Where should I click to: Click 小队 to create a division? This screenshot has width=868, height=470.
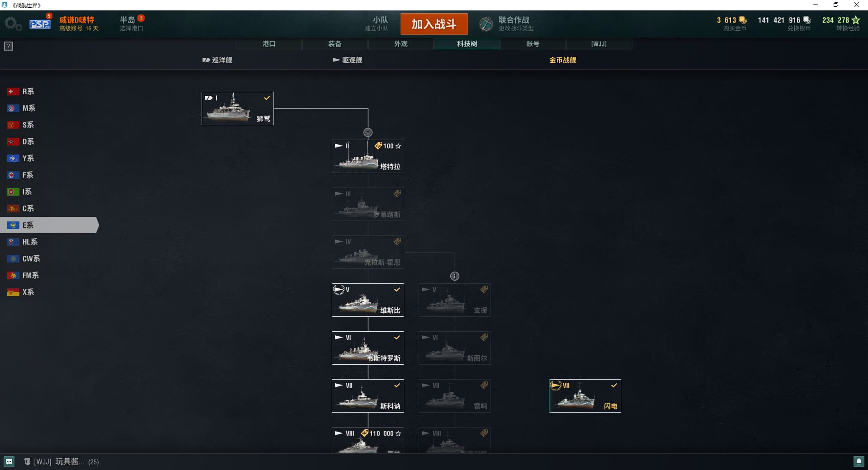click(x=377, y=23)
